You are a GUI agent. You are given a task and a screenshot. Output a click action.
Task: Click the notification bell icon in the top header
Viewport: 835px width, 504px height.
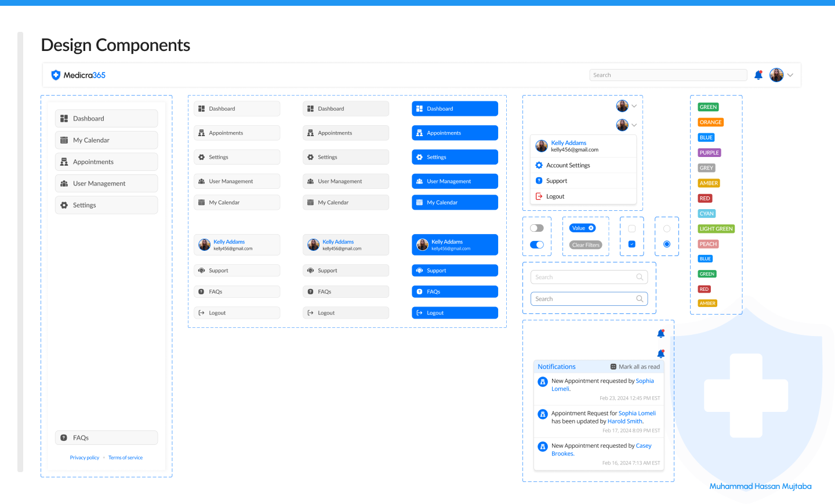tap(758, 75)
